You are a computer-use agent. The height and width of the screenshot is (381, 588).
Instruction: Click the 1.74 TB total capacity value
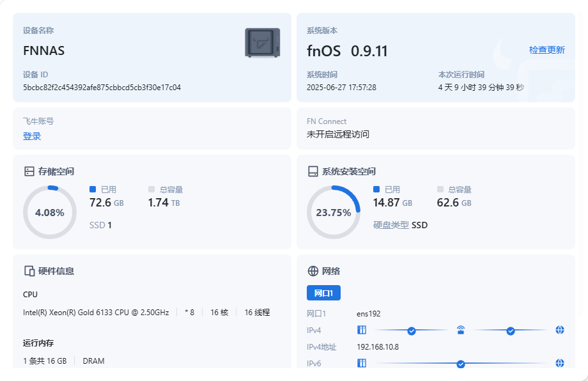tap(164, 203)
